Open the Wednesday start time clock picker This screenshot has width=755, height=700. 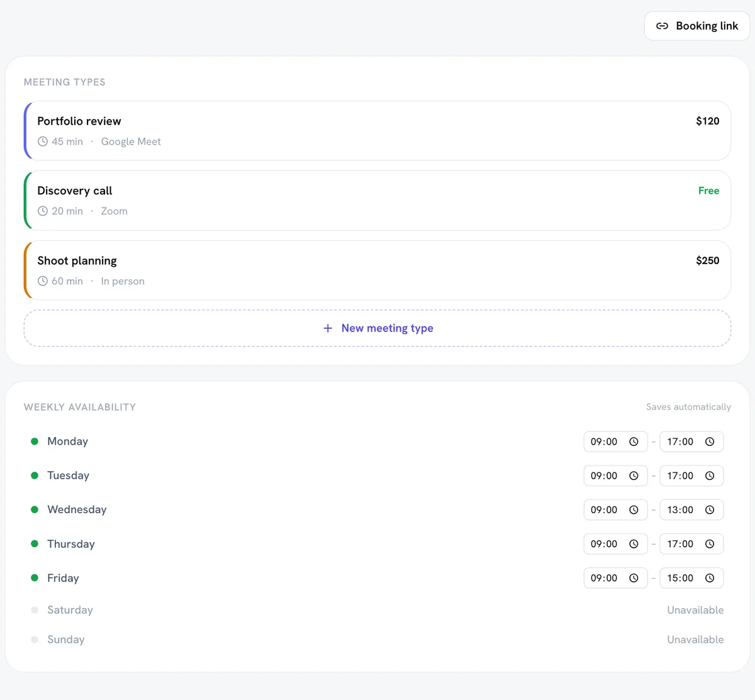pos(634,509)
